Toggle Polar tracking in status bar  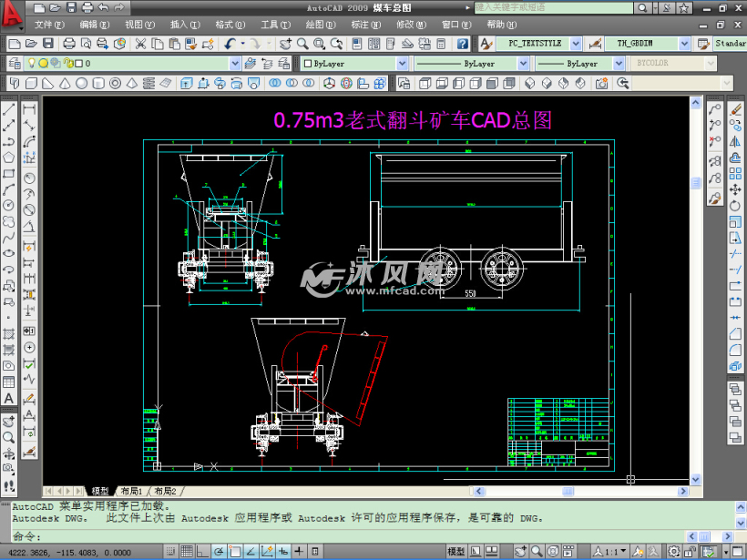(x=219, y=552)
